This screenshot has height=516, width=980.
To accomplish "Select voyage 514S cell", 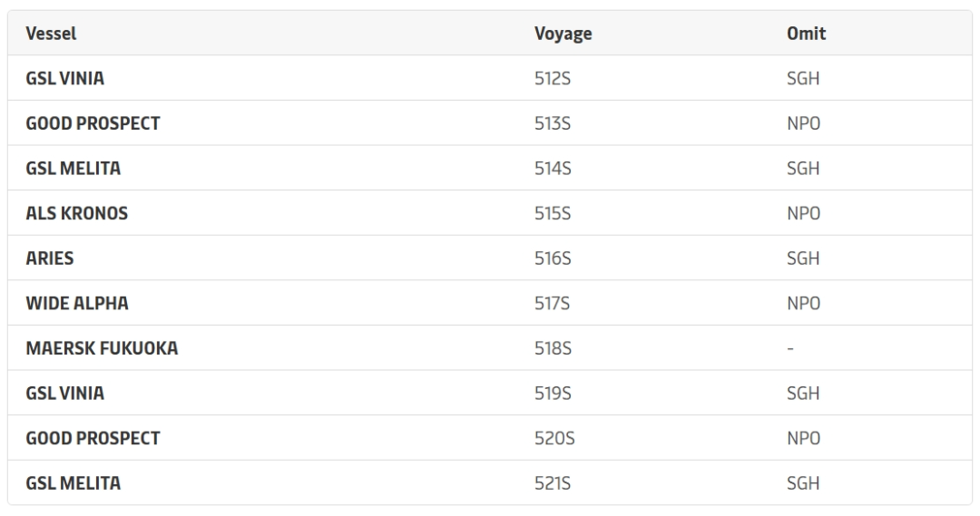I will pyautogui.click(x=552, y=169).
